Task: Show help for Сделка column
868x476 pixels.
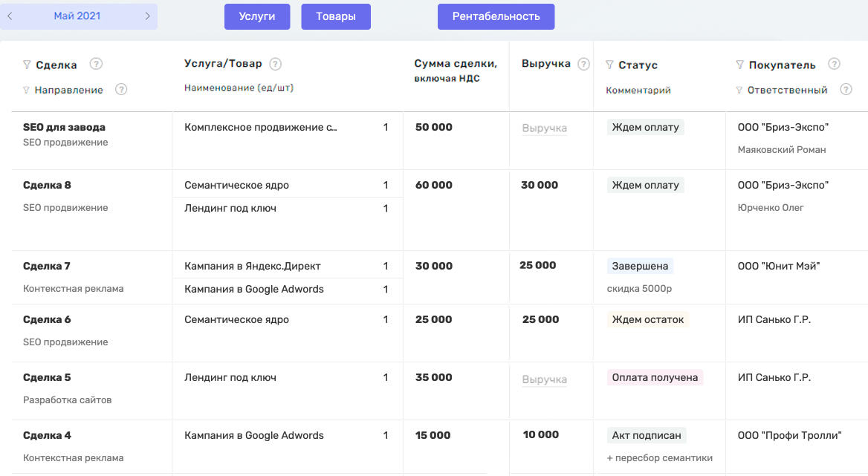Action: tap(96, 64)
